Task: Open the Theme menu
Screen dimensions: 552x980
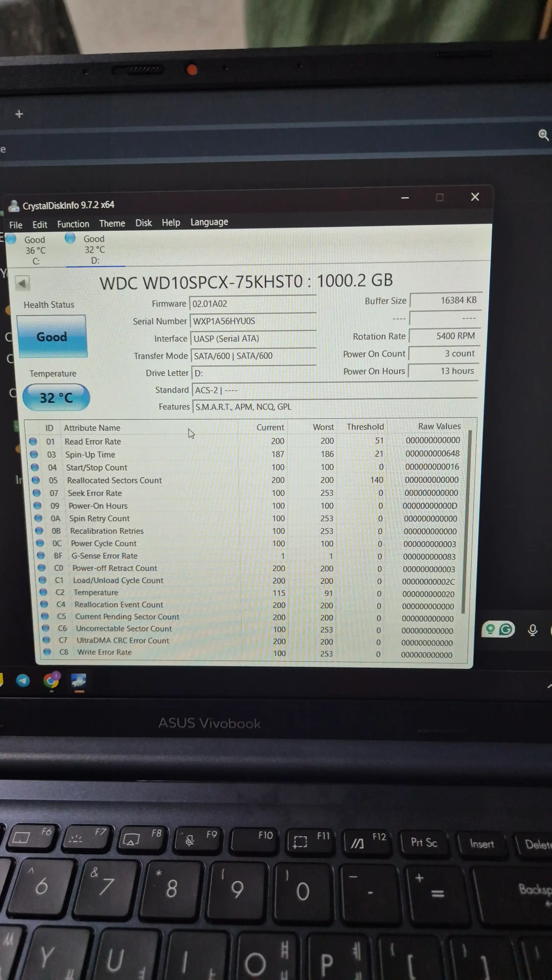Action: click(x=112, y=223)
